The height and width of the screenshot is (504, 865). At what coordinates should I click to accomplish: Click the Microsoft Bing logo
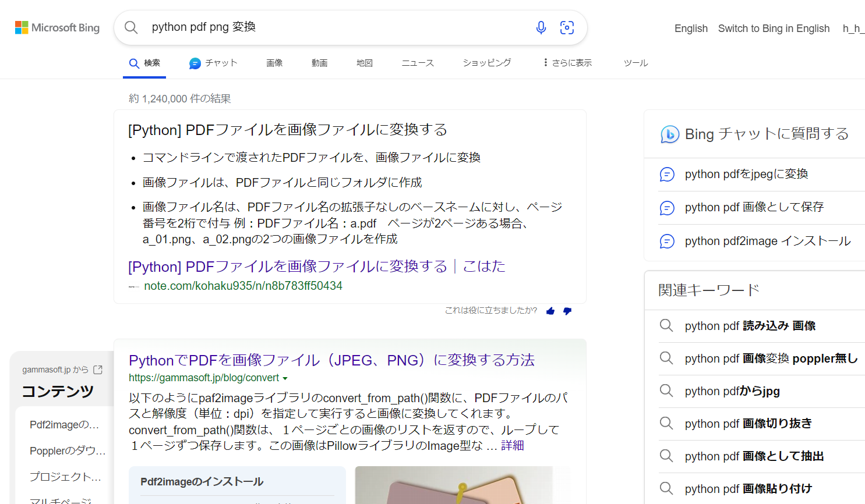pos(57,27)
